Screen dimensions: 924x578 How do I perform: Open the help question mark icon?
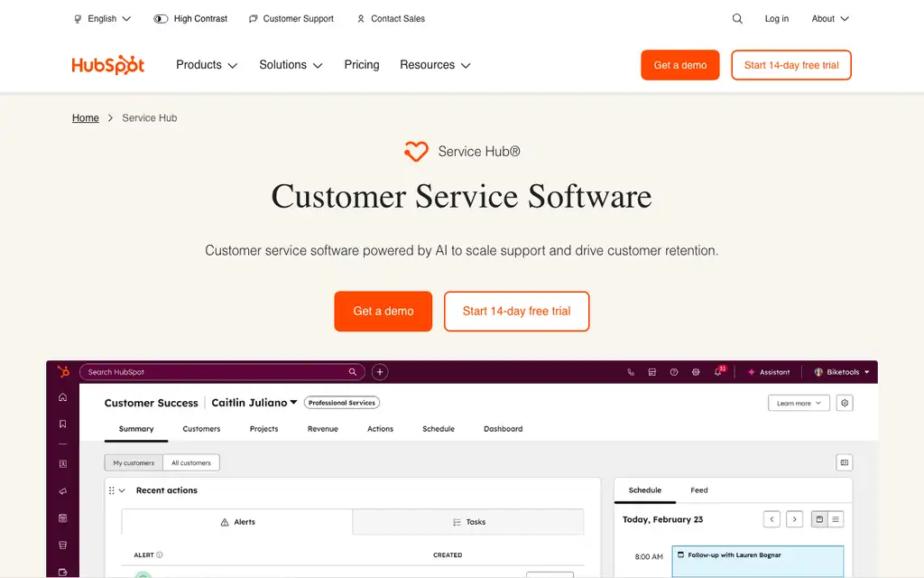coord(674,372)
